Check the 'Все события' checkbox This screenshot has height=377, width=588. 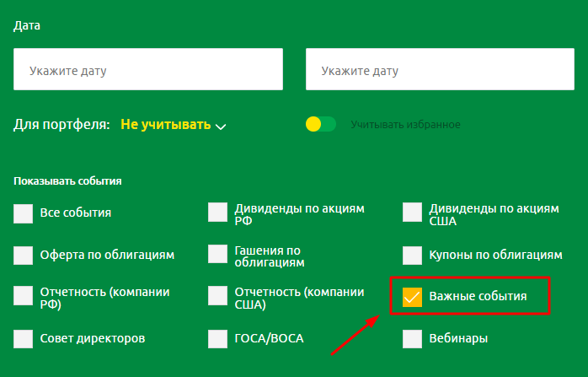click(x=24, y=213)
